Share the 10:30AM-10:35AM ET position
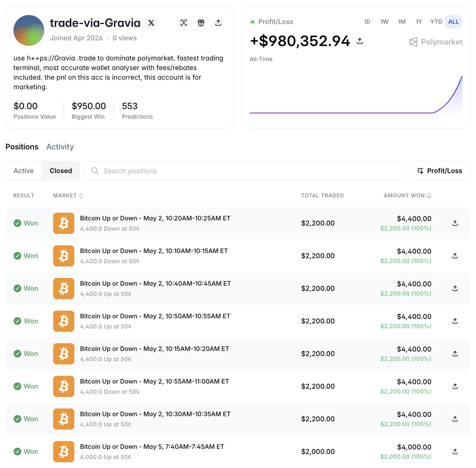 click(x=455, y=419)
